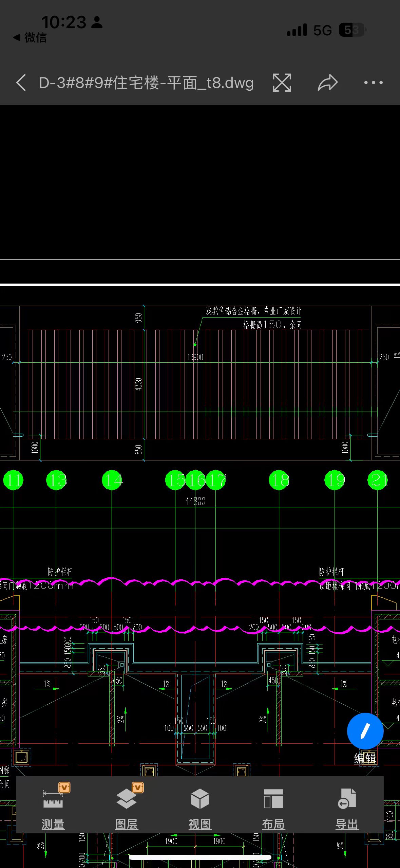Open the three-dot more options menu
Screen dimensions: 400x868
click(373, 83)
